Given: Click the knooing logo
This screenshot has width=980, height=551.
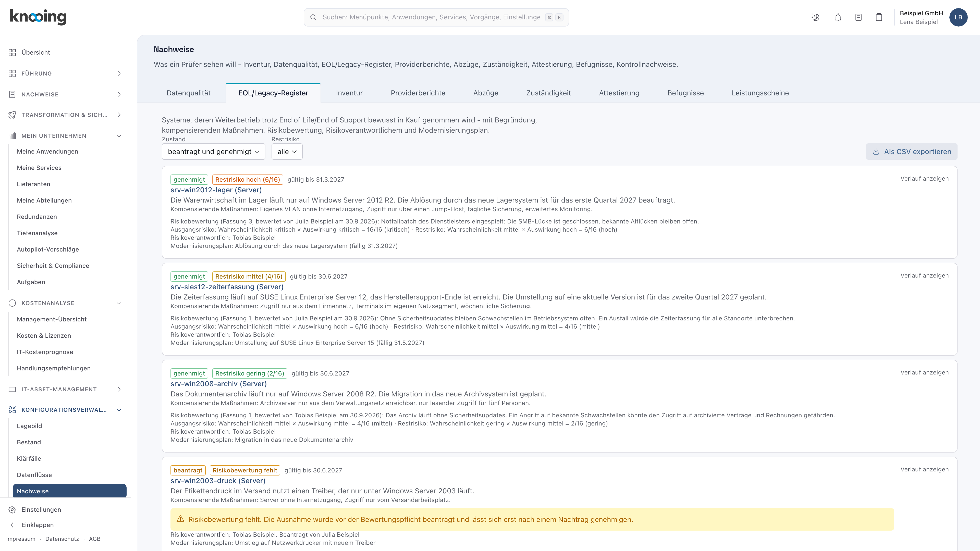Looking at the screenshot, I should tap(38, 17).
